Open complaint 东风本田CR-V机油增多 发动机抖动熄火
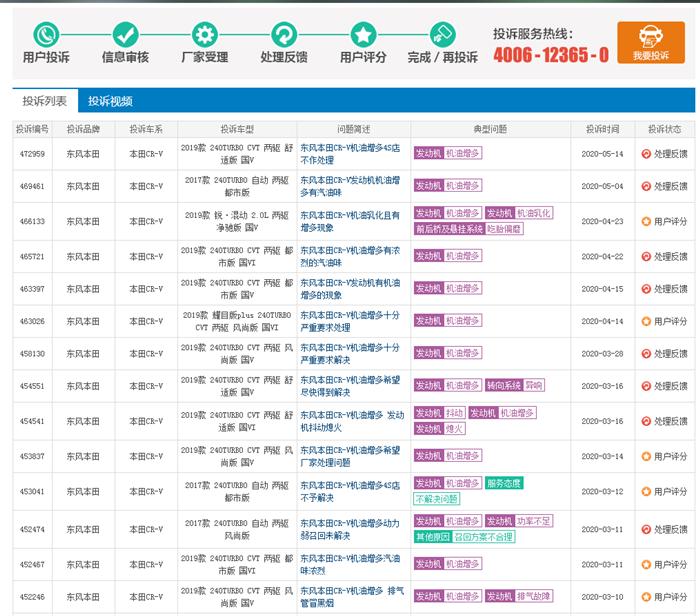The height and width of the screenshot is (616, 700). [x=352, y=421]
